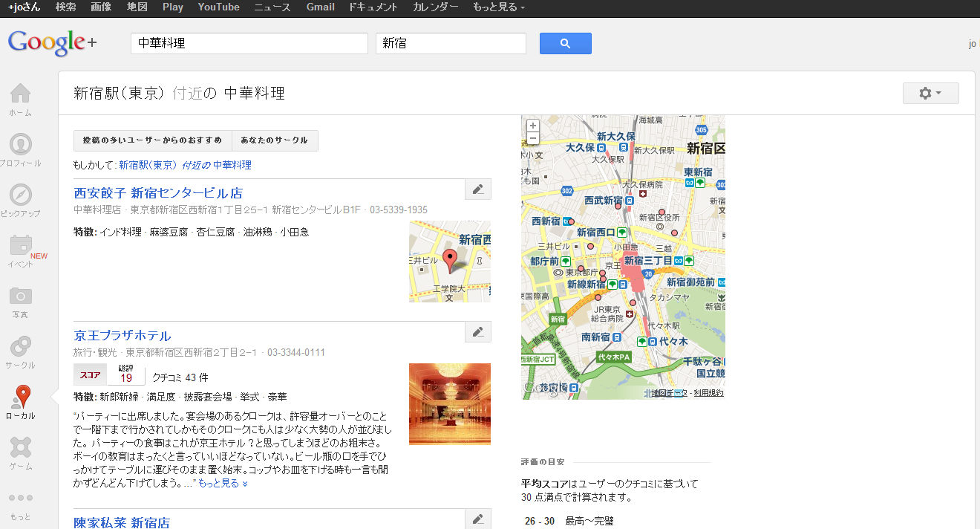Open the ホーム (Home) sidebar icon
This screenshot has height=529, width=980.
pyautogui.click(x=20, y=94)
